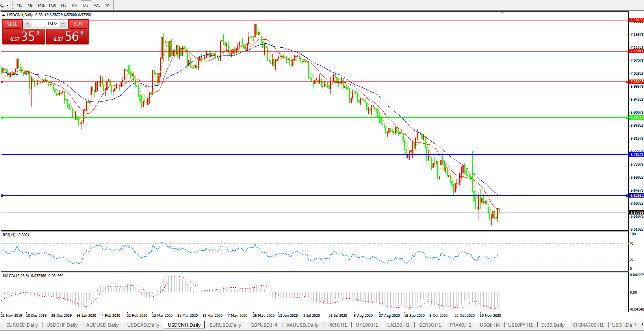Click the blue 6.62682 price level label
Viewport: 644px width, 331px height.
point(637,196)
